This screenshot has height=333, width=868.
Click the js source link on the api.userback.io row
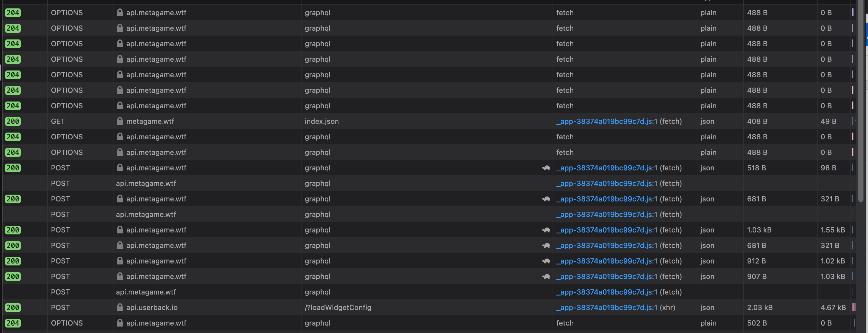coord(607,307)
